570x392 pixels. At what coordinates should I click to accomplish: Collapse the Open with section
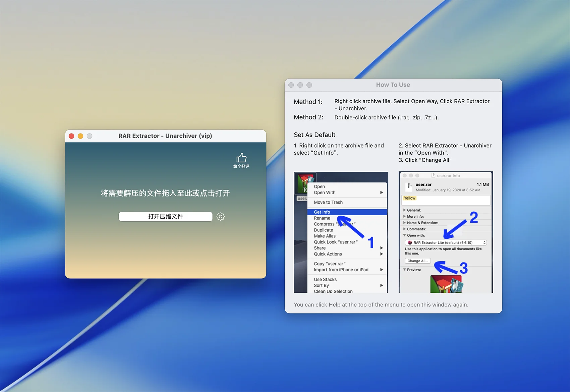(404, 235)
